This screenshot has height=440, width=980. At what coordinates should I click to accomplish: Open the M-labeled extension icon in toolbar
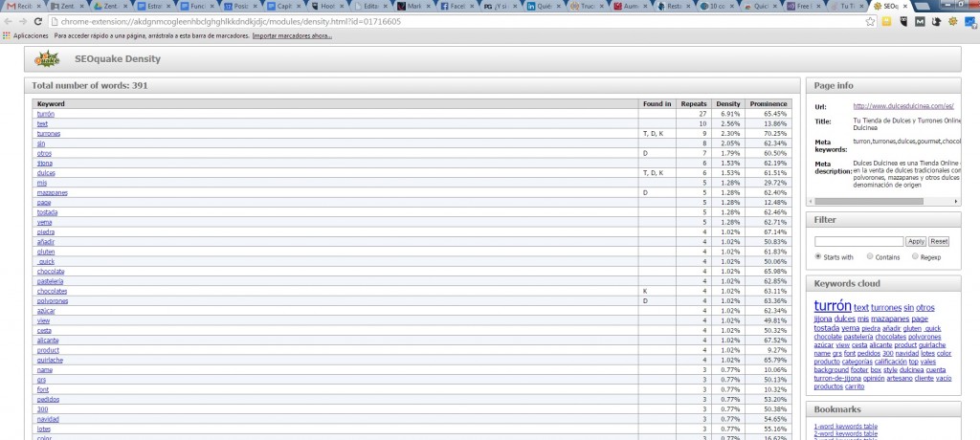point(920,21)
